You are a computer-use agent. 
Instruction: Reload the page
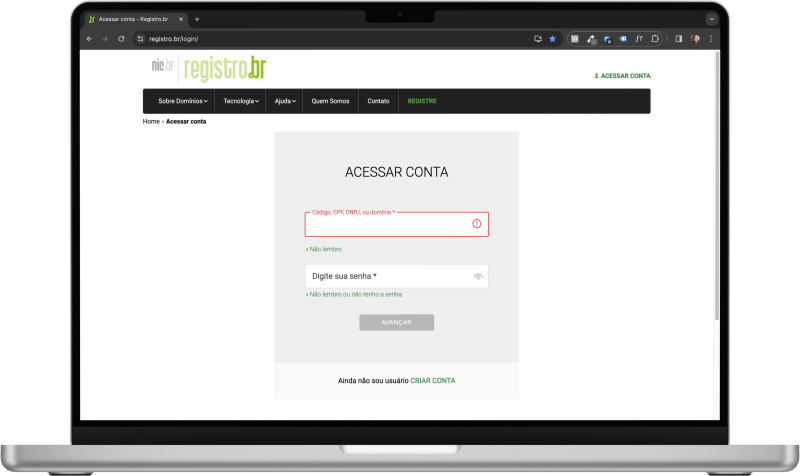pyautogui.click(x=121, y=39)
